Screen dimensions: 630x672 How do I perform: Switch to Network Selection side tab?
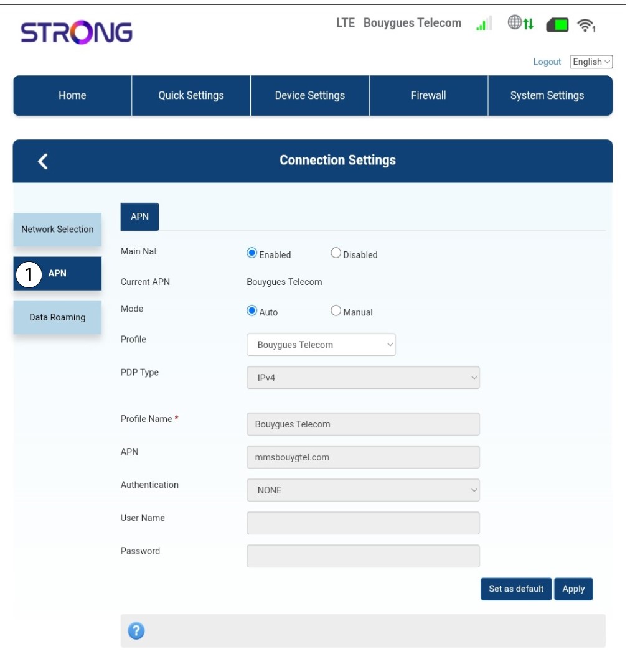57,229
